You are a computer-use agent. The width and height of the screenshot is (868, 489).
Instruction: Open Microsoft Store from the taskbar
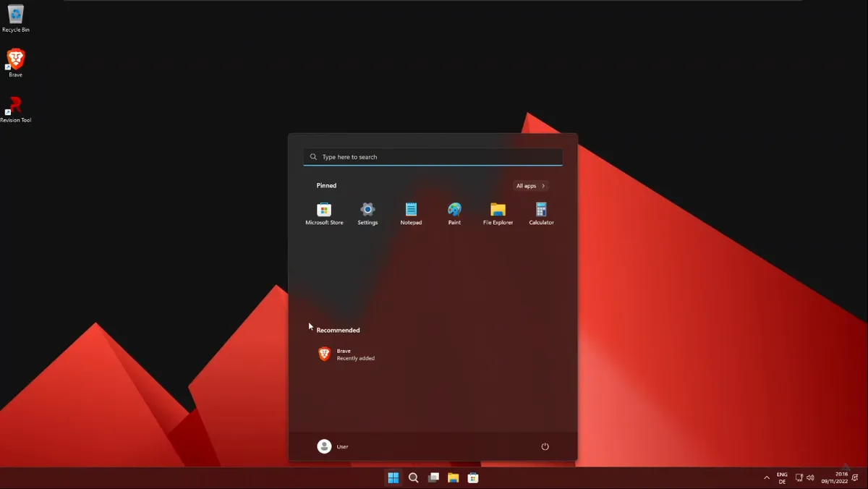[473, 477]
